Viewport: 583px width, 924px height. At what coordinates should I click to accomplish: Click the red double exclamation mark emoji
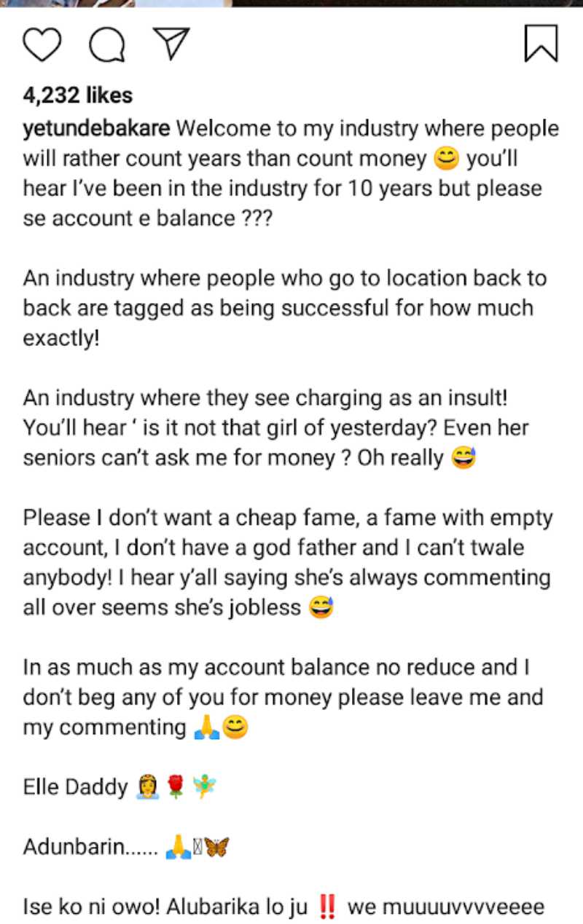(x=328, y=907)
